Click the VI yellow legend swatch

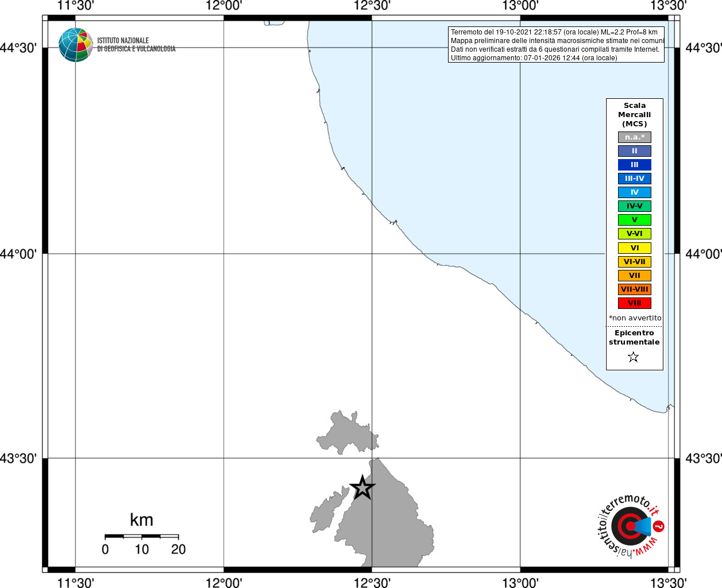635,248
